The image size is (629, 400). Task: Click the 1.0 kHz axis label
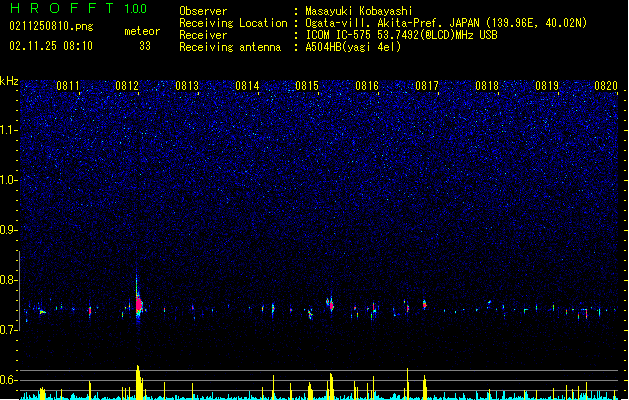pos(9,180)
